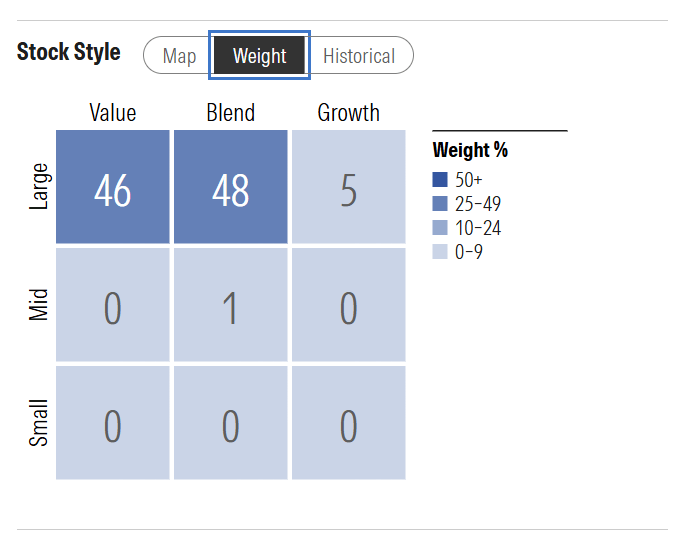Screen dimensions: 679x536
Task: Click the Large Growth cell showing 5
Action: 348,187
